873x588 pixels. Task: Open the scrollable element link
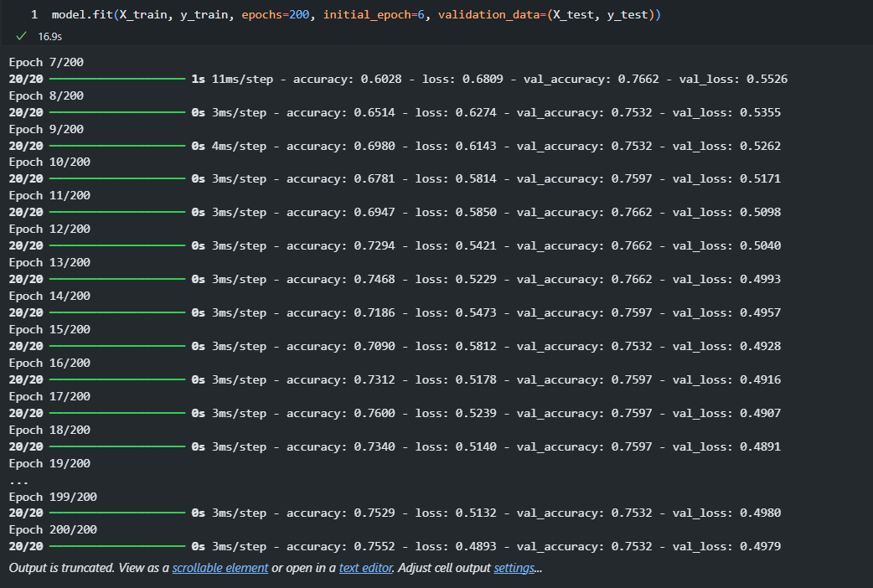[220, 568]
